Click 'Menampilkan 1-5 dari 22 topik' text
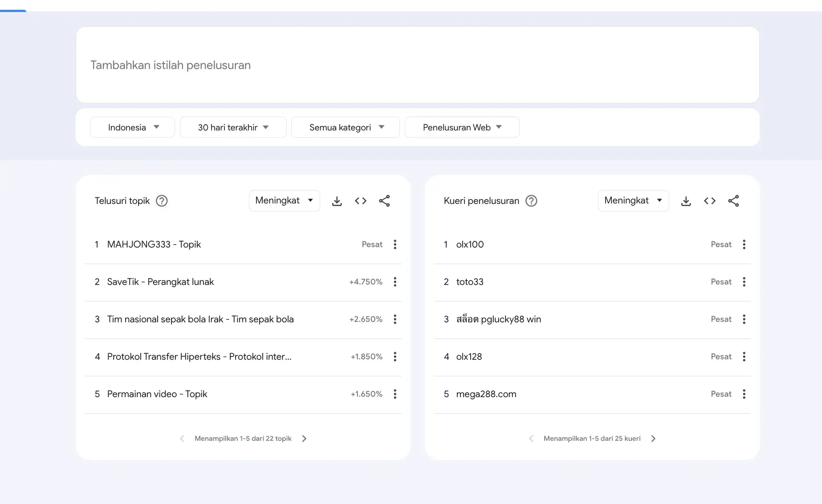This screenshot has height=504, width=822. pos(243,439)
